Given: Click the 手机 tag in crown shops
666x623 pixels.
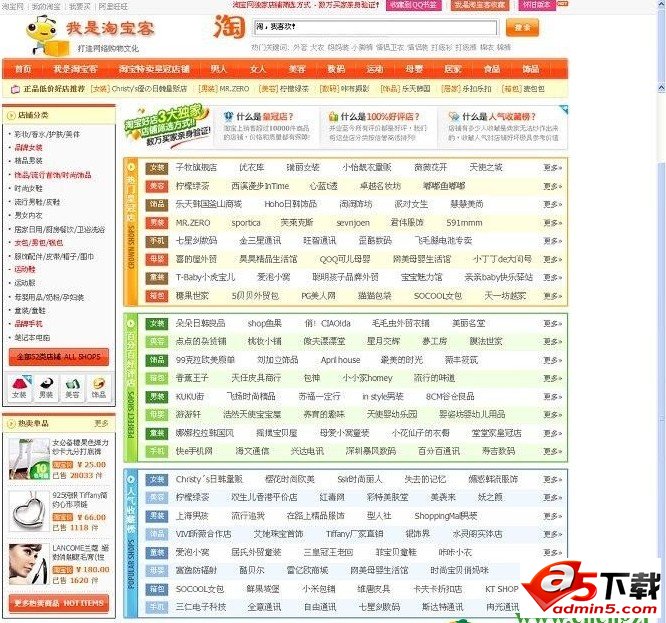Looking at the screenshot, I should (x=157, y=241).
